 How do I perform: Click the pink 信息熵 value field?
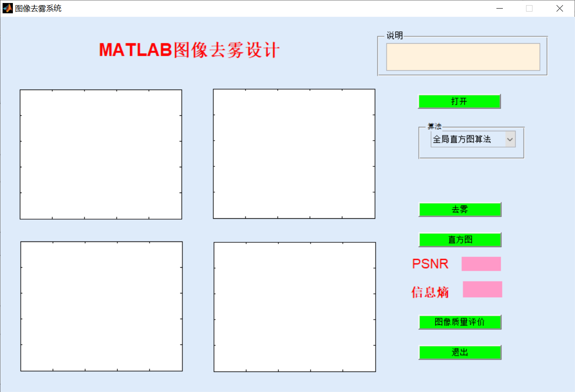tap(482, 289)
